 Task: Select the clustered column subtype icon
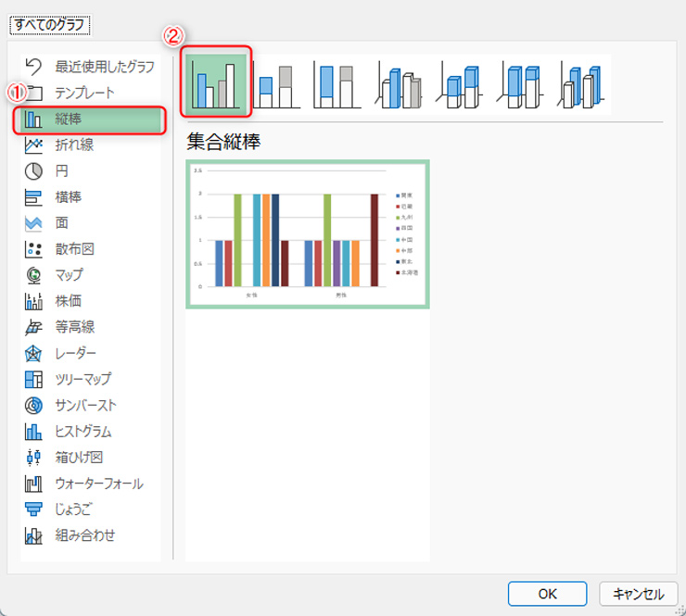217,83
